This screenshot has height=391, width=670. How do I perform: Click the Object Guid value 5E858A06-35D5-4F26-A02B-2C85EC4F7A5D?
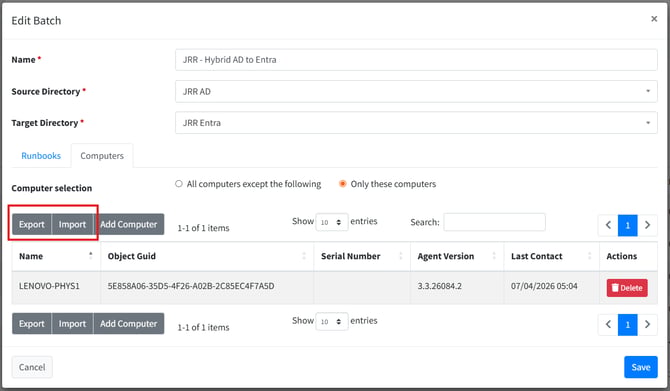coord(191,286)
